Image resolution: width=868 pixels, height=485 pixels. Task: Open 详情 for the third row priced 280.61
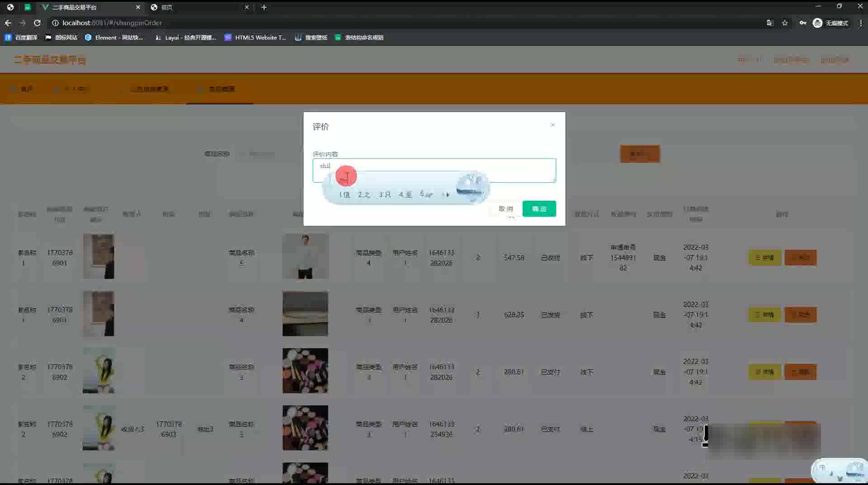click(x=764, y=372)
